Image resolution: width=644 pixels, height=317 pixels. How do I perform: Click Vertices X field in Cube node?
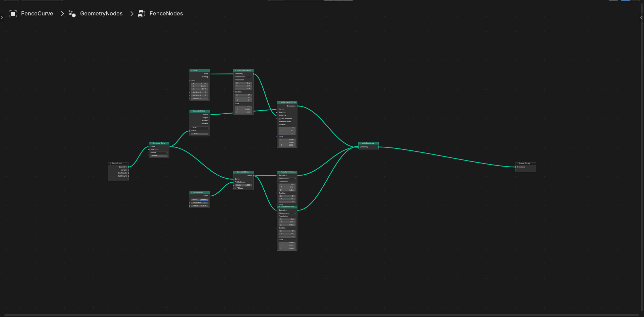(200, 92)
